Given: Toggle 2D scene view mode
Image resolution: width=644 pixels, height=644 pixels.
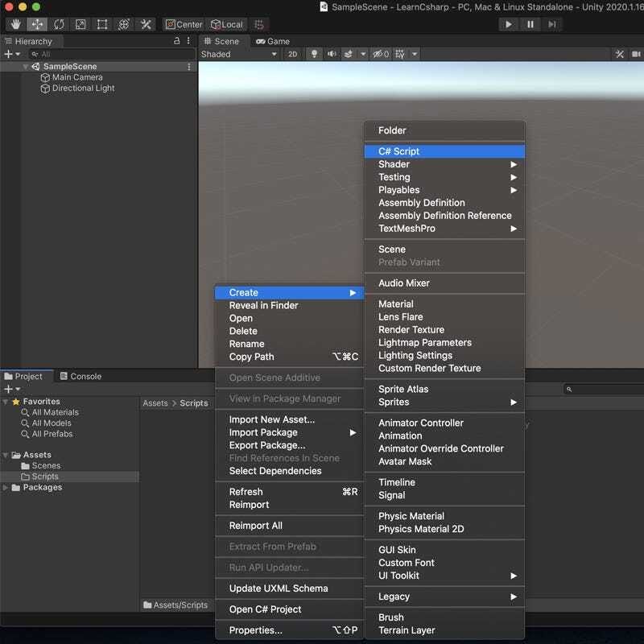Looking at the screenshot, I should coord(292,54).
